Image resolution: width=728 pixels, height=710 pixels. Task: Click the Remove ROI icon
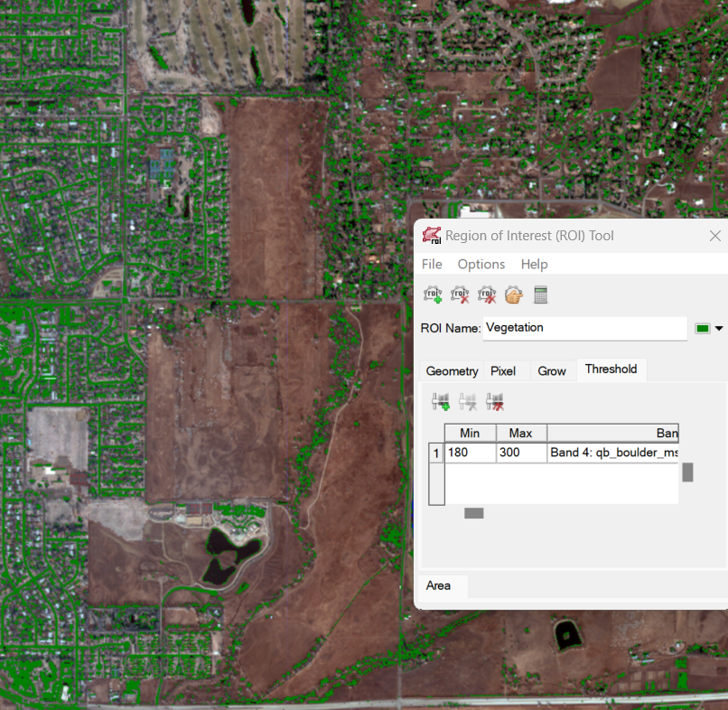tap(460, 294)
